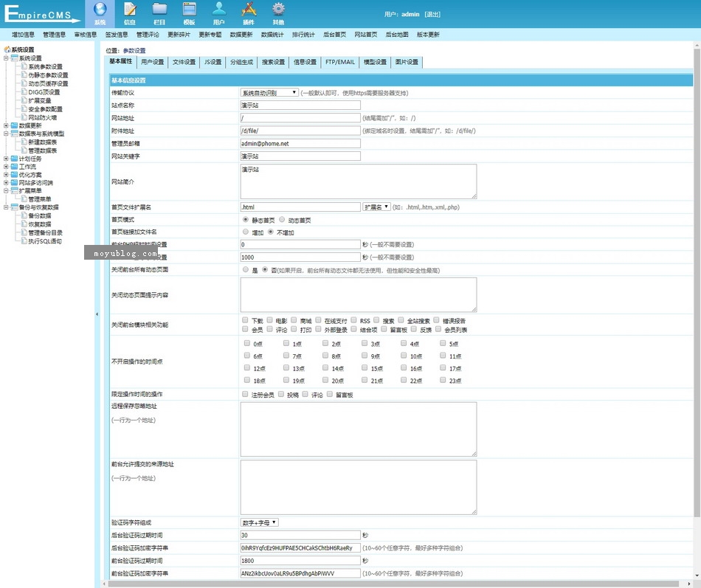Viewport: 701px width, 588px height.
Task: Check the RSS module checkbox
Action: (x=353, y=320)
